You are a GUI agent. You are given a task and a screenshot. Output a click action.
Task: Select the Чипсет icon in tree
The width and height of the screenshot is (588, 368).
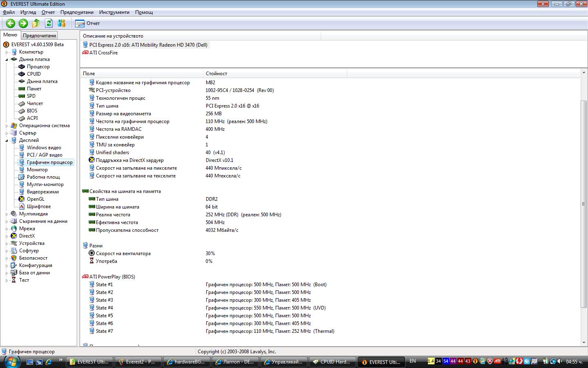click(x=22, y=103)
